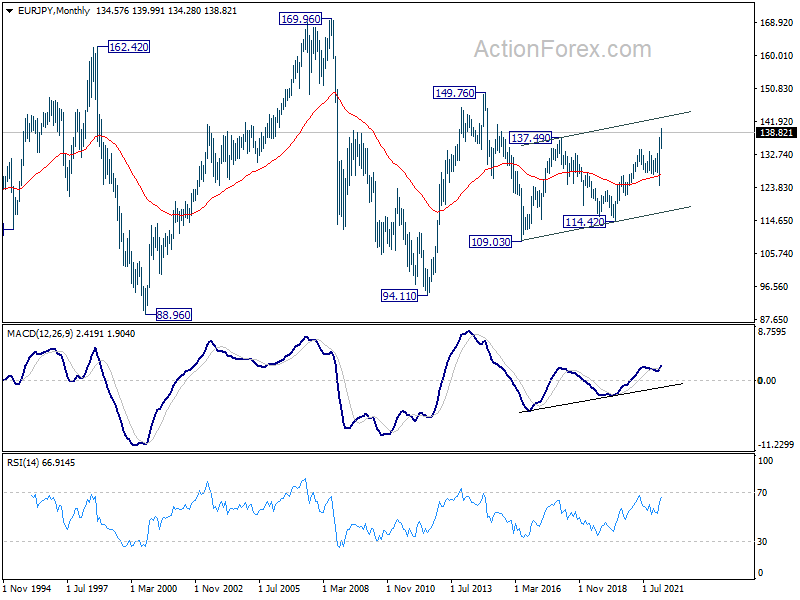Select the 149.760 high price label
The image size is (800, 600).
(x=455, y=93)
